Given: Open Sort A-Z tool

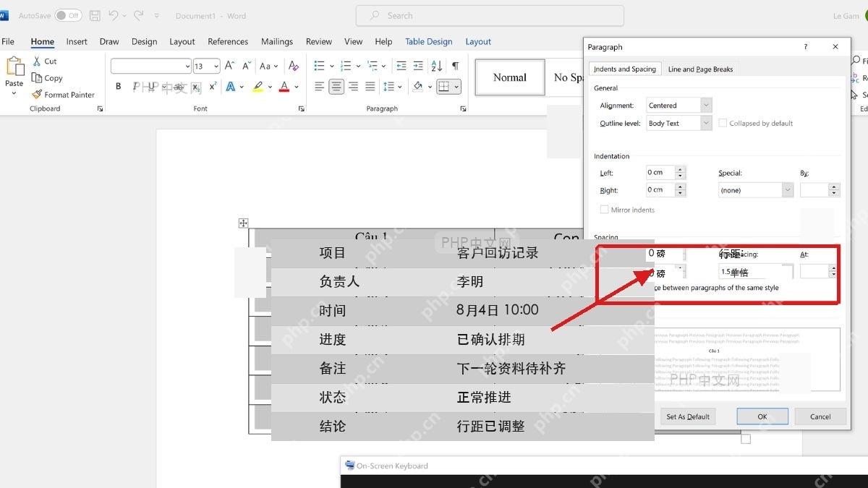Looking at the screenshot, I should (x=437, y=66).
